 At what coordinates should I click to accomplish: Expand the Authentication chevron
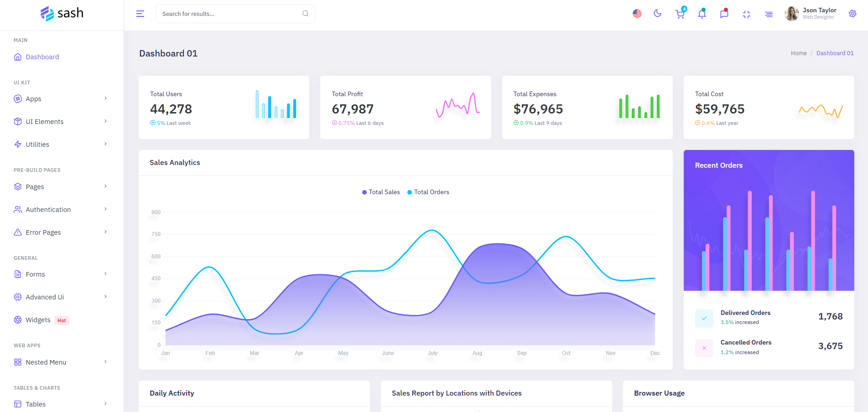pos(105,209)
